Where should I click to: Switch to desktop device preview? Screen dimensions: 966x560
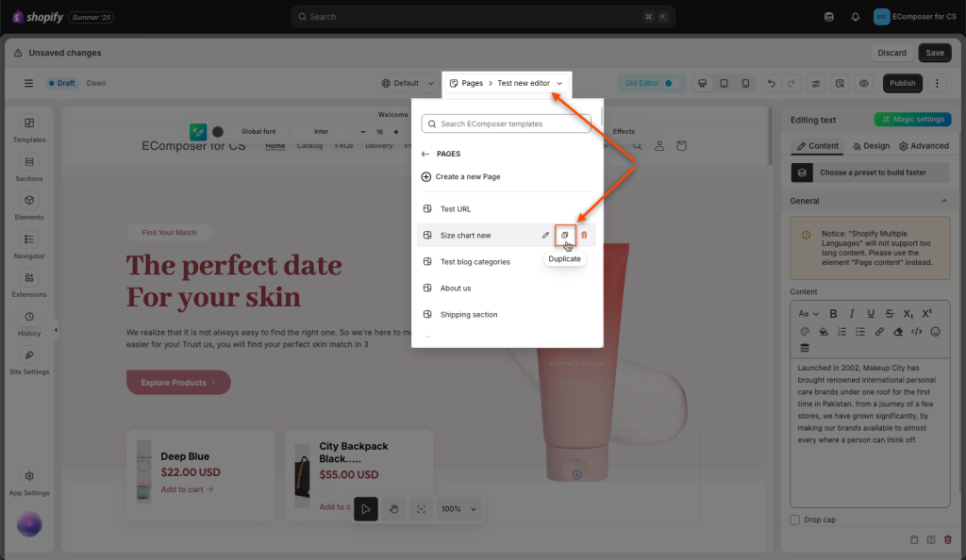(x=702, y=83)
